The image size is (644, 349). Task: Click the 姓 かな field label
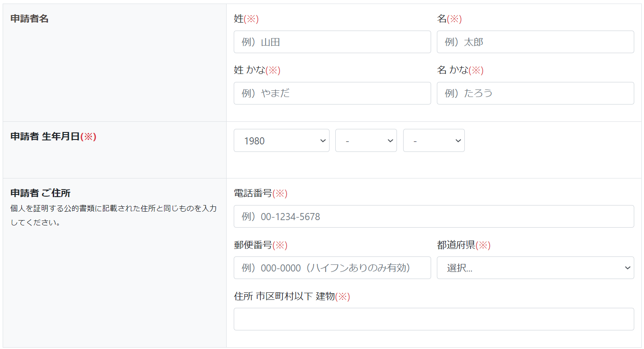tap(257, 70)
